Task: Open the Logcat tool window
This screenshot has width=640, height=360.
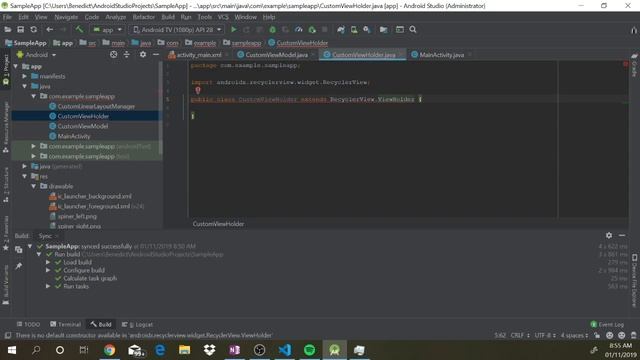Action: tap(138, 324)
